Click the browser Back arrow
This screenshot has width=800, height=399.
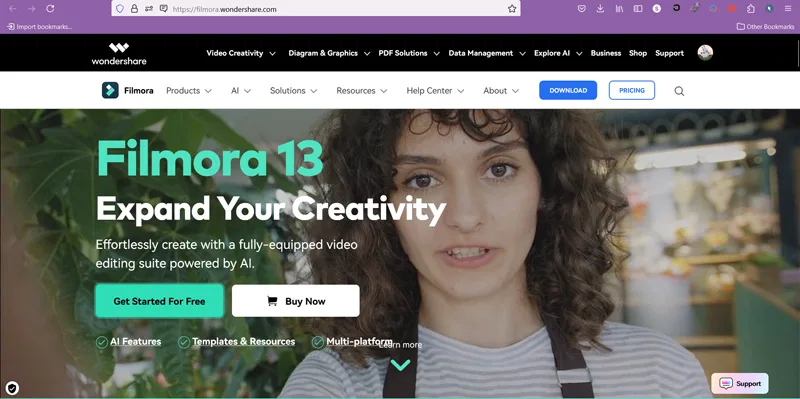tap(13, 9)
